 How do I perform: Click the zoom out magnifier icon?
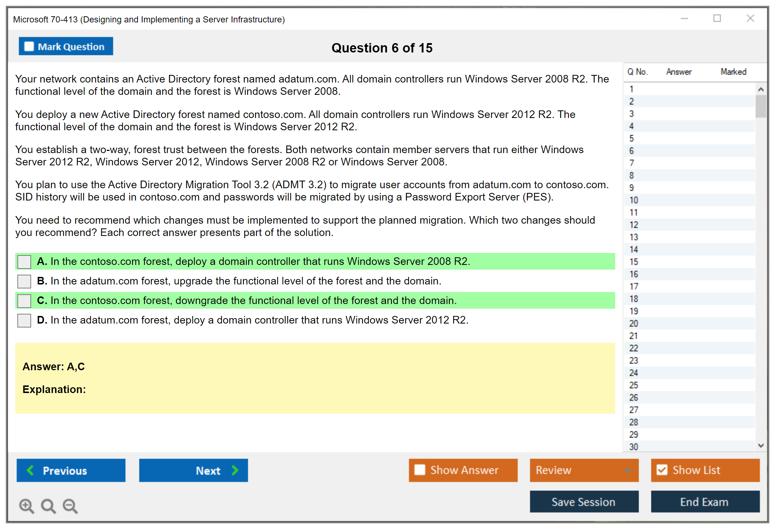[69, 506]
